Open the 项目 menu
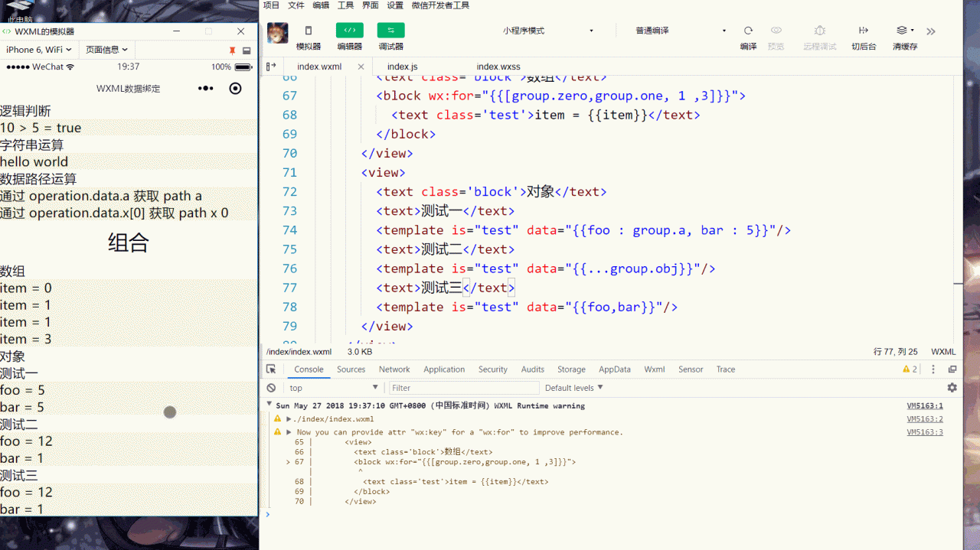Viewport: 980px width, 550px height. (271, 5)
